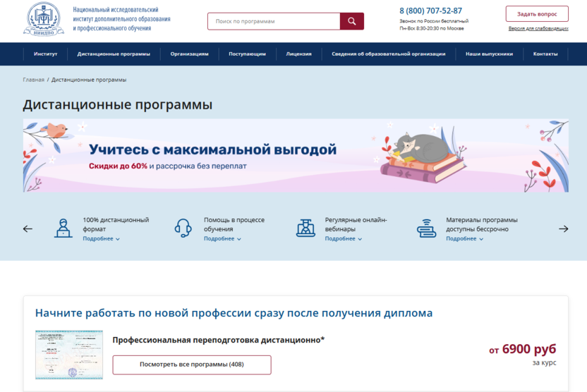Click the institute name text in header
Viewport: 587px width, 392px height.
(121, 19)
